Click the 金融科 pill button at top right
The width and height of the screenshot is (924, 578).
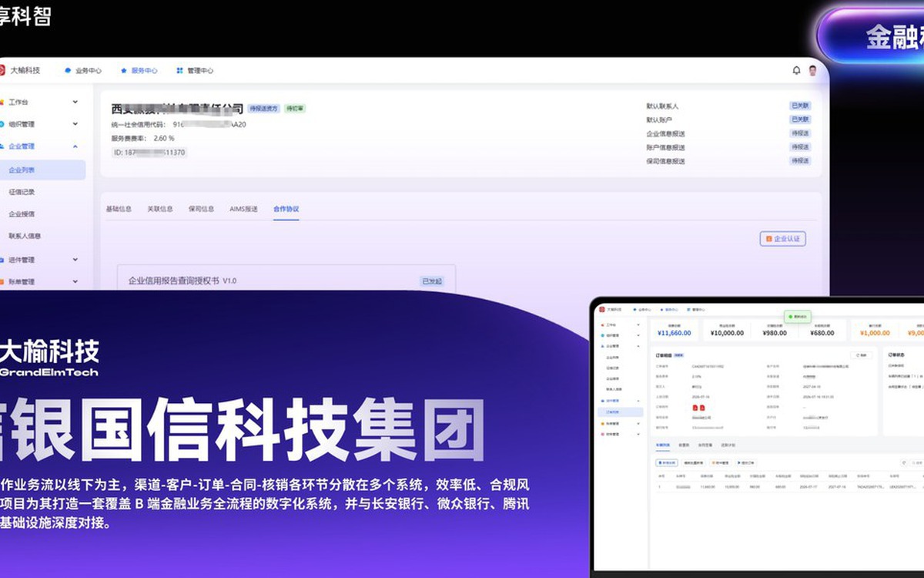click(x=872, y=35)
